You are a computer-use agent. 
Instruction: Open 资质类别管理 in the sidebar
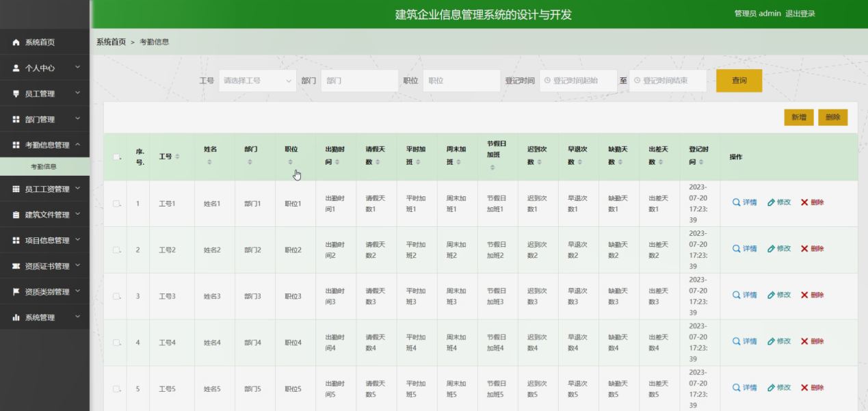(45, 291)
